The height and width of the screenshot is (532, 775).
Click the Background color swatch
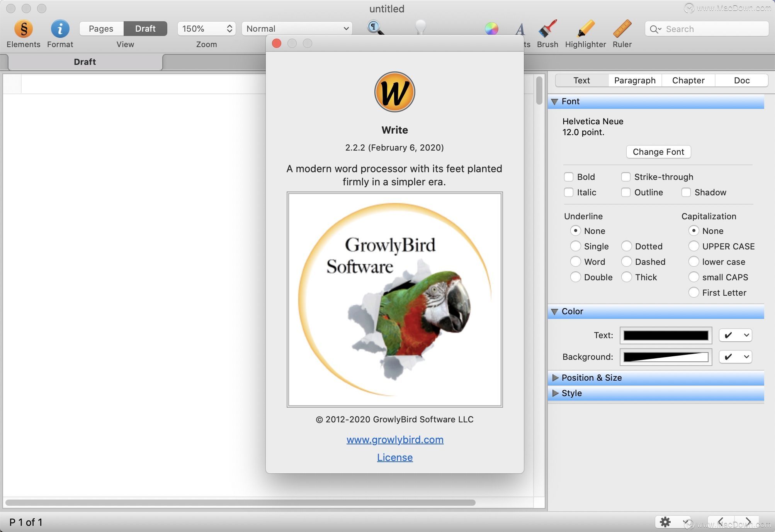pos(666,357)
